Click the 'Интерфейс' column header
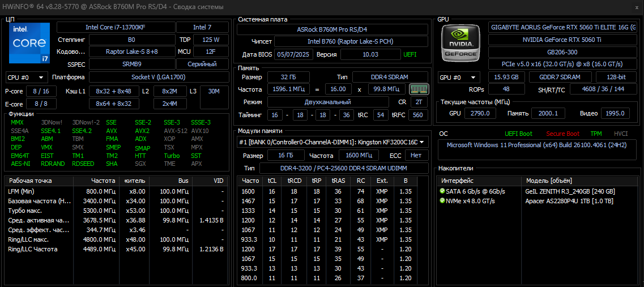Screen dimensions: 644x287 (479, 181)
